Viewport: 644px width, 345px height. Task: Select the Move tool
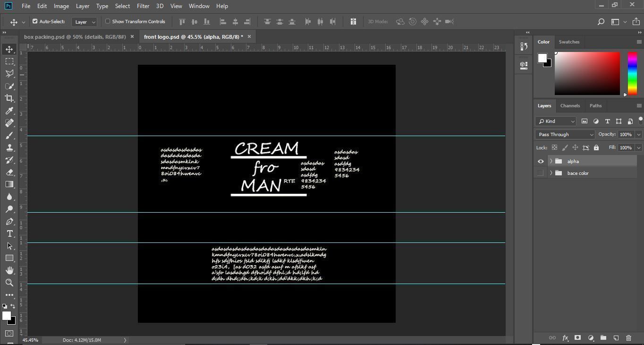coord(9,49)
